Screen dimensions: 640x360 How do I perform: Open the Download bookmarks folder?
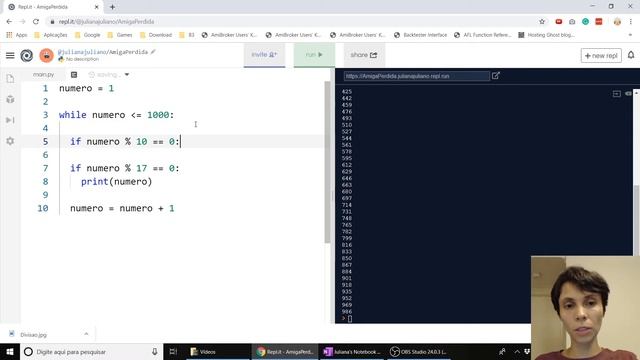coord(156,35)
